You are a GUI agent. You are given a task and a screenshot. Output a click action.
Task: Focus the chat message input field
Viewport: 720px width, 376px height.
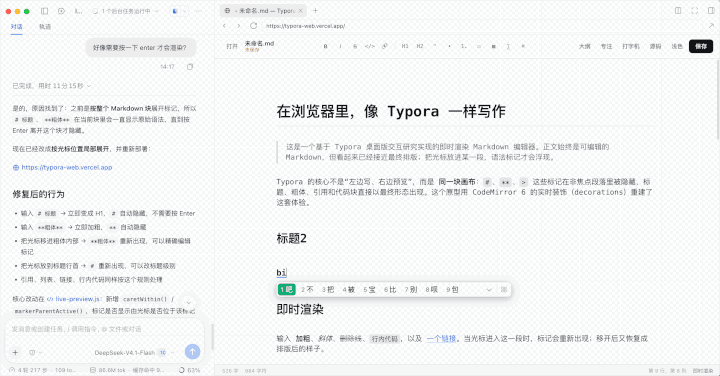[104, 329]
